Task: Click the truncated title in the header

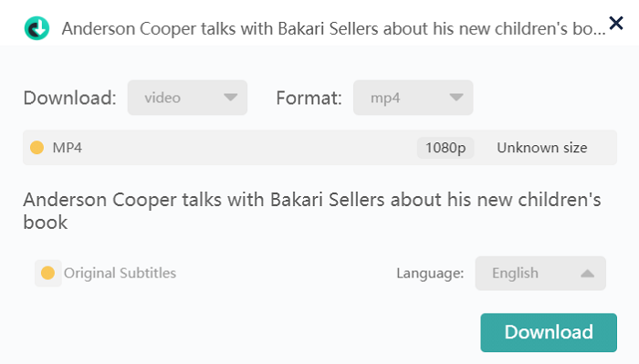Action: tap(334, 29)
